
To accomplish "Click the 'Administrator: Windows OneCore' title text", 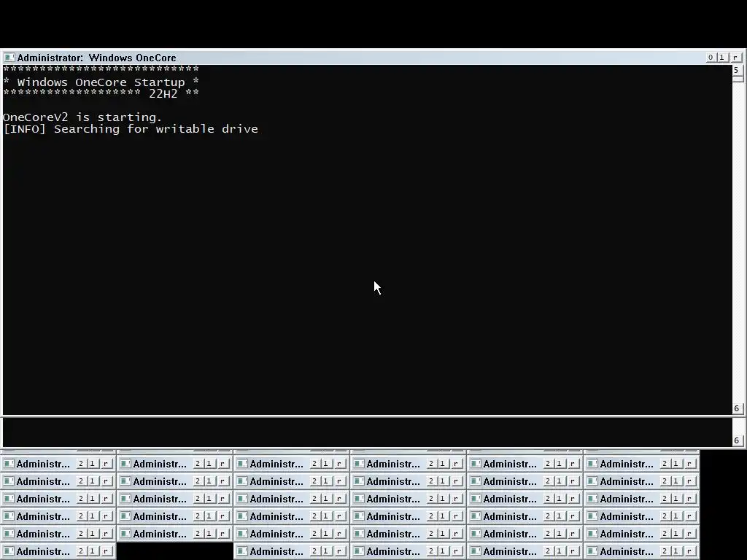I will (x=97, y=58).
